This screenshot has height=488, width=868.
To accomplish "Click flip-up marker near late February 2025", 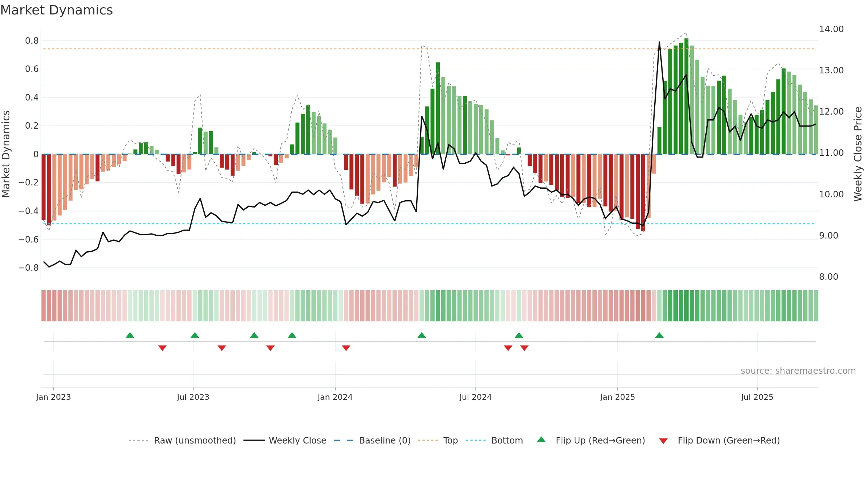I will pos(659,335).
